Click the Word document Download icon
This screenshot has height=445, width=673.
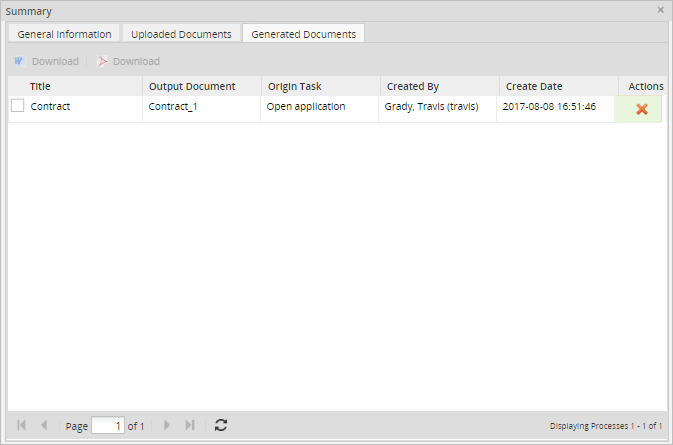point(19,61)
